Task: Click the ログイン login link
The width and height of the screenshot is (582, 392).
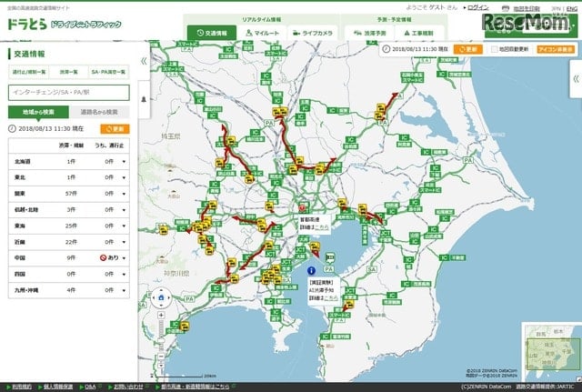Action: point(477,7)
